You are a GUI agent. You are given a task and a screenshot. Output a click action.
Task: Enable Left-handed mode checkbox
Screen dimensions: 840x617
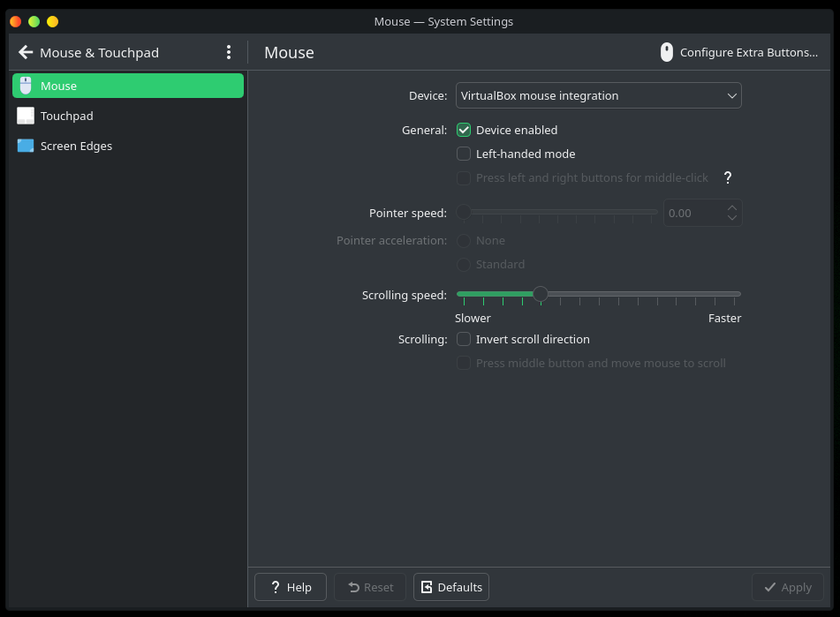[464, 154]
